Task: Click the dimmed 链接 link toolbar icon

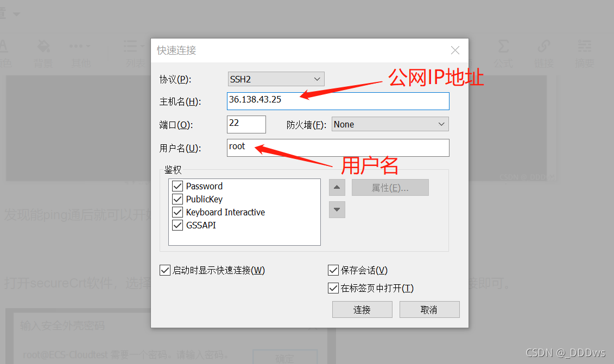Action: [x=544, y=47]
